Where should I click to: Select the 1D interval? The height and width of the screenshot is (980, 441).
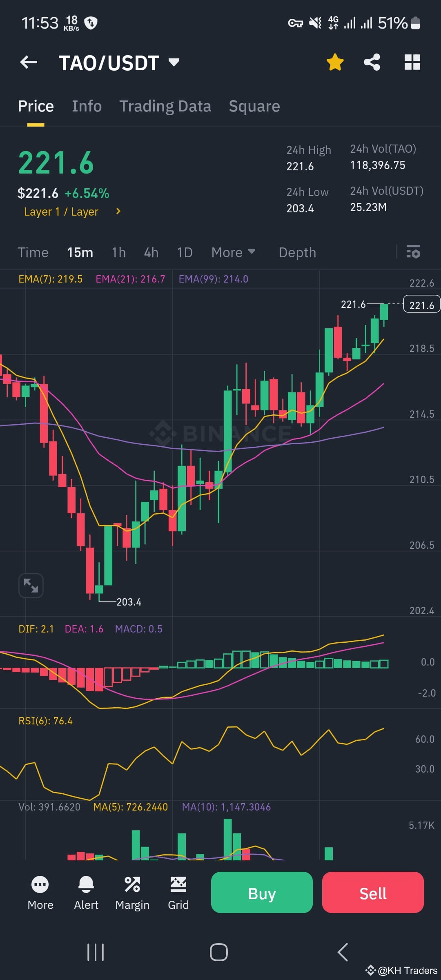click(x=185, y=253)
